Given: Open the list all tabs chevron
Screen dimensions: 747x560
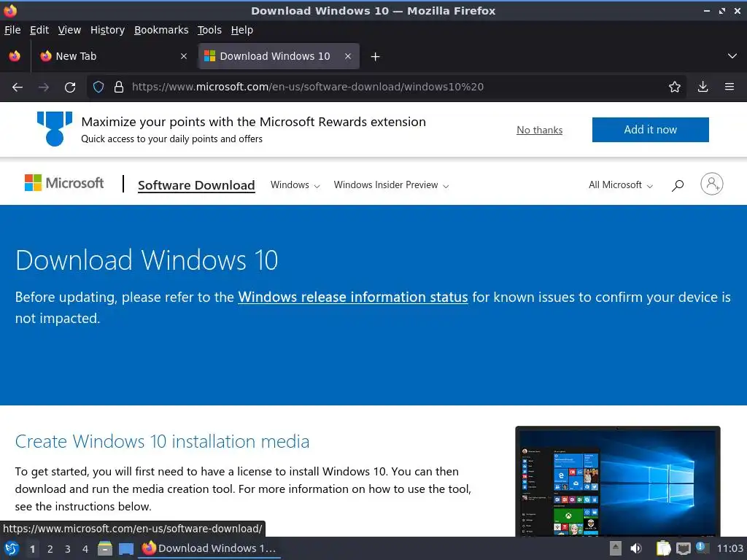Looking at the screenshot, I should click(x=732, y=56).
